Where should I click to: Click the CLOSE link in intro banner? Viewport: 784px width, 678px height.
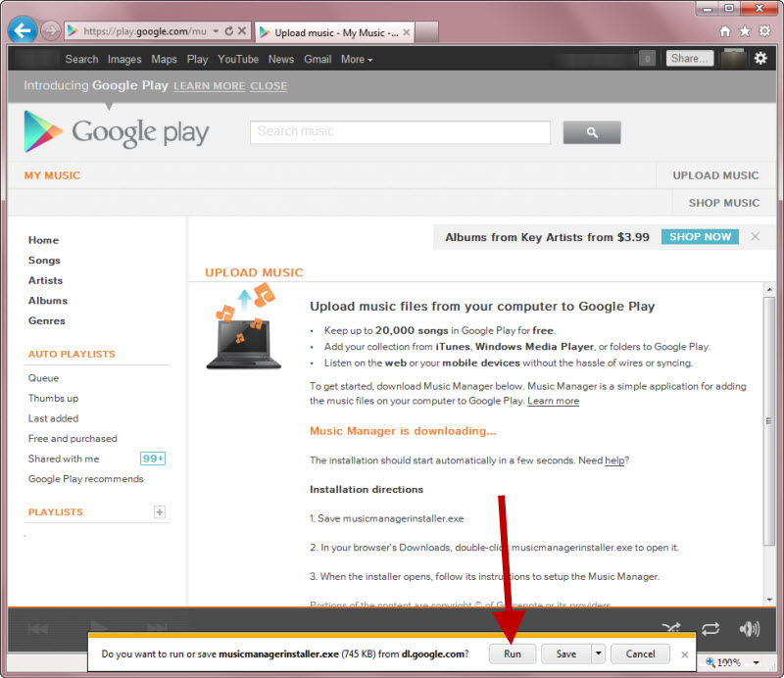pos(269,86)
